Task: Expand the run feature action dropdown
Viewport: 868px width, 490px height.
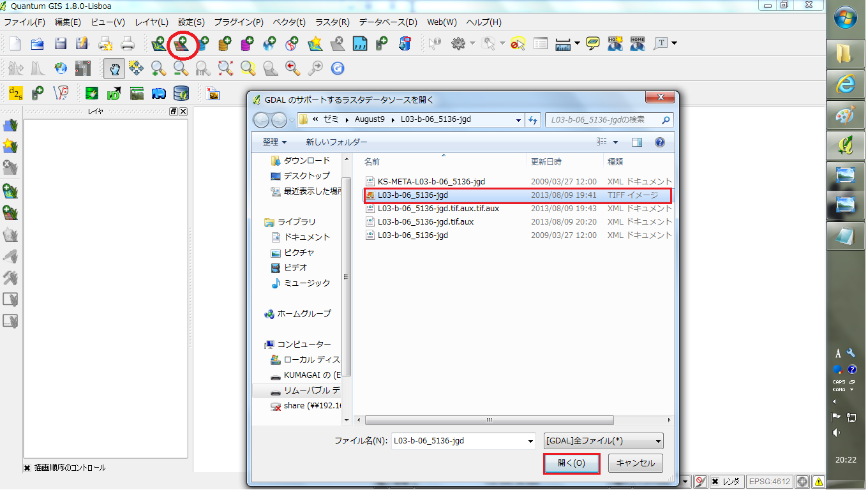Action: pos(472,44)
